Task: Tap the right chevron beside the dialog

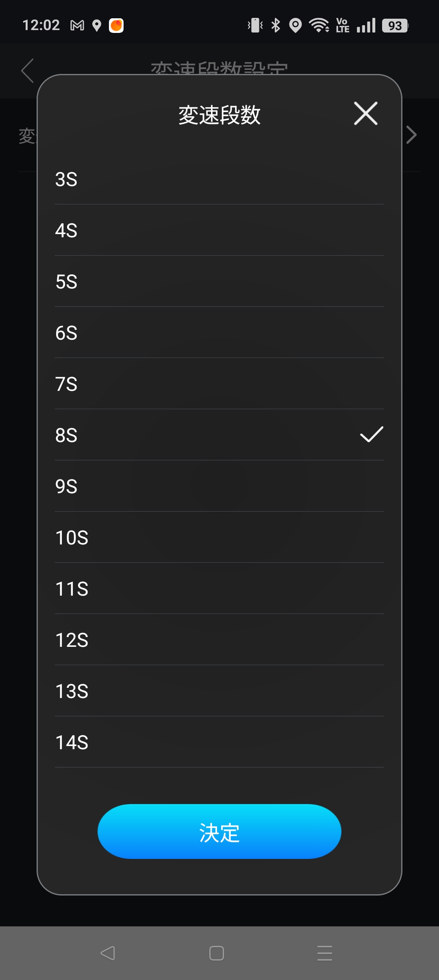Action: click(411, 135)
